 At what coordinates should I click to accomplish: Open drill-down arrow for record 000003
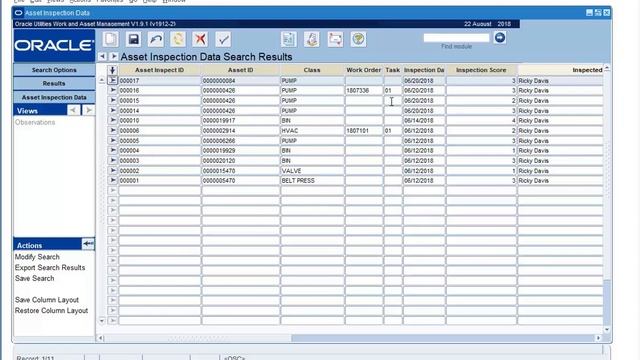pyautogui.click(x=113, y=160)
